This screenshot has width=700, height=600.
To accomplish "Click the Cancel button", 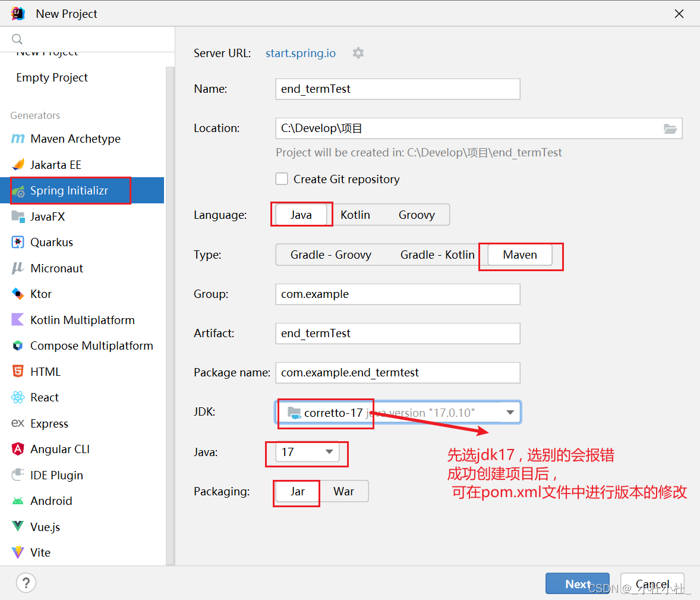I will point(652,583).
